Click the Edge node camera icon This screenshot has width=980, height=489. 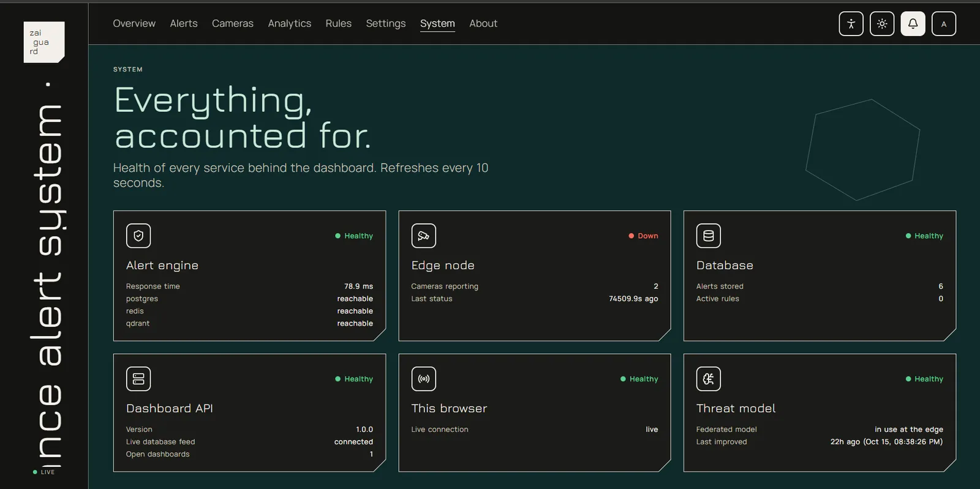[424, 236]
